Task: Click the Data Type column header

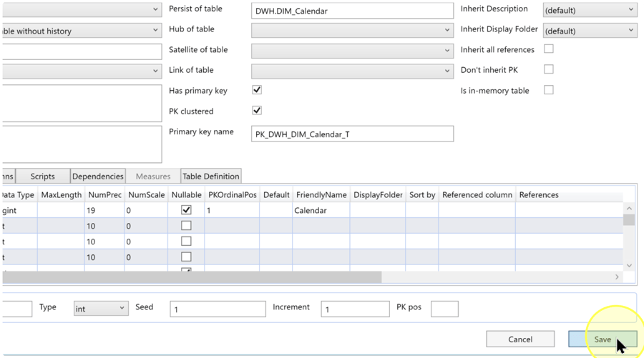Action: click(19, 195)
